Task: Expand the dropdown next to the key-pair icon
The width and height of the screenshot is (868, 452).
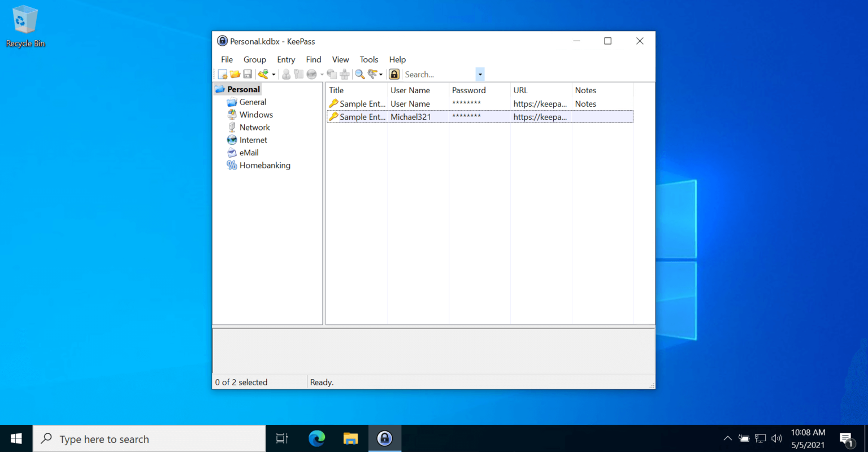Action: tap(381, 74)
